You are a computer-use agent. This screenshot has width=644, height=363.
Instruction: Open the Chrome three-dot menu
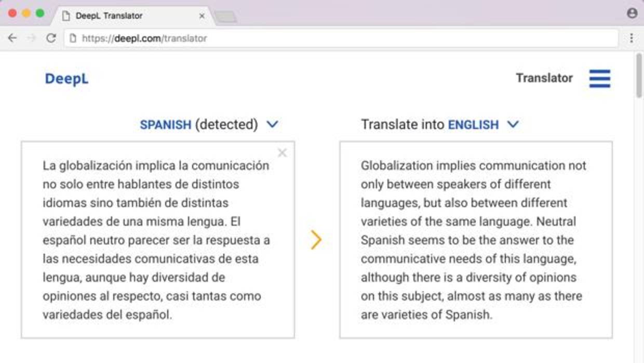point(632,38)
